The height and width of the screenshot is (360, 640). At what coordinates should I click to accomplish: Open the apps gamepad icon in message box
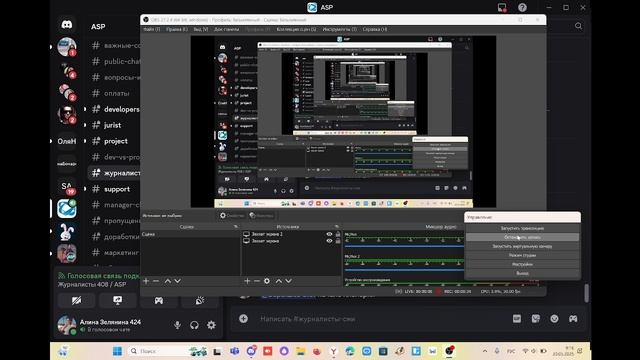(573, 318)
